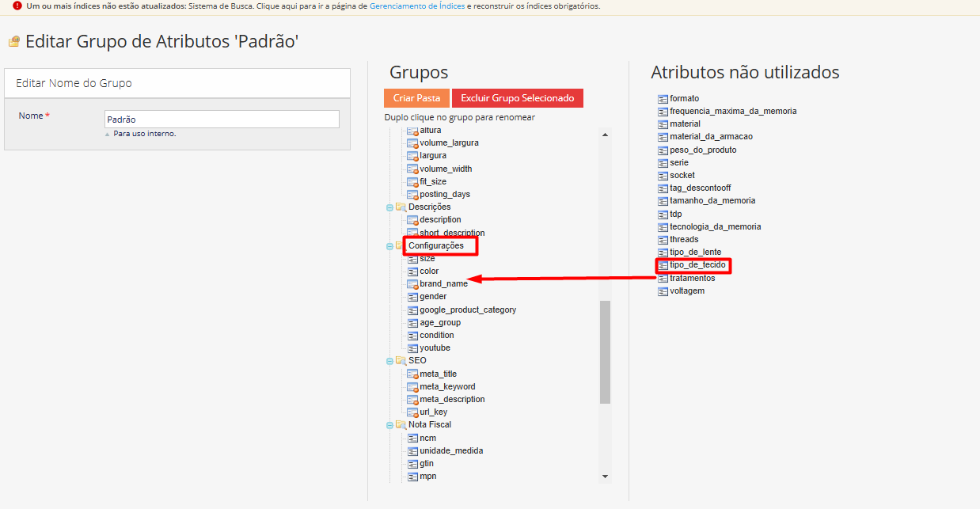The image size is (980, 509).
Task: Click the ncm attribute icon
Action: [x=412, y=439]
